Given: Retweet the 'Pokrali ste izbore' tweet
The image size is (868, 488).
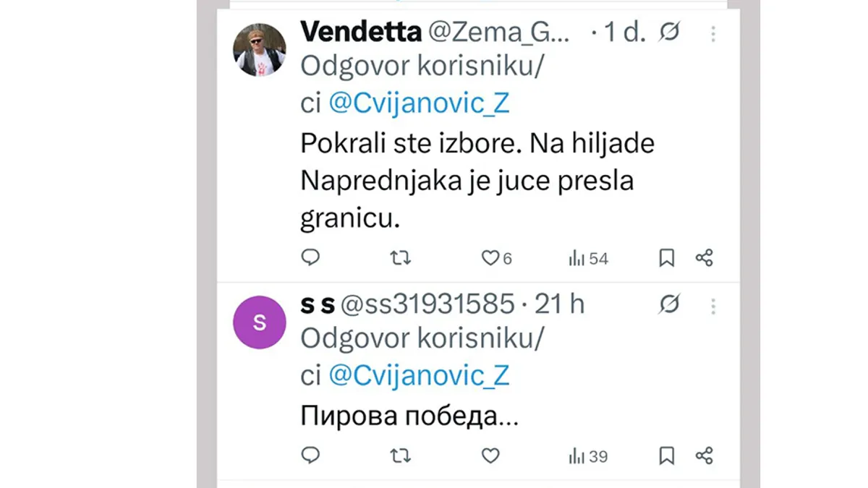Looking at the screenshot, I should coord(400,257).
